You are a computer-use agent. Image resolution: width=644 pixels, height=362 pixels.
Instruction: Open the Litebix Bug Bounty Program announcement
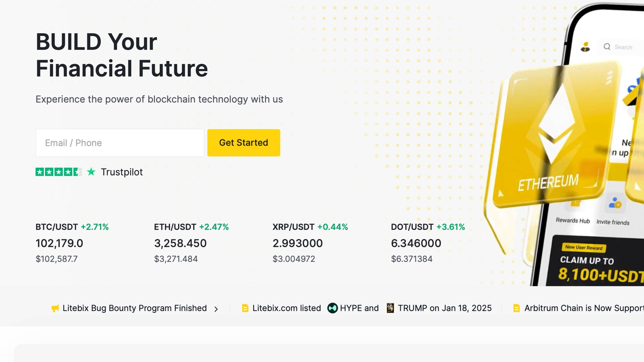(x=135, y=308)
